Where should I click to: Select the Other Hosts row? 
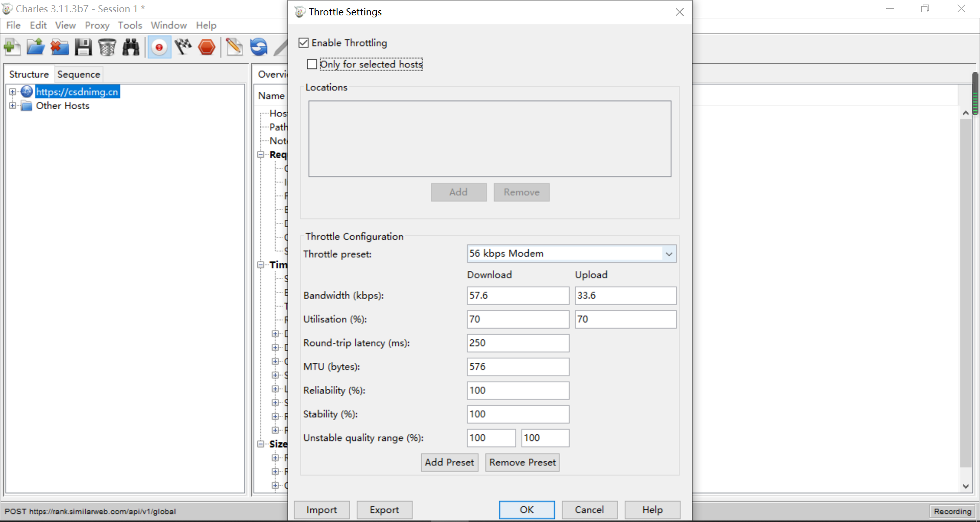pos(63,106)
